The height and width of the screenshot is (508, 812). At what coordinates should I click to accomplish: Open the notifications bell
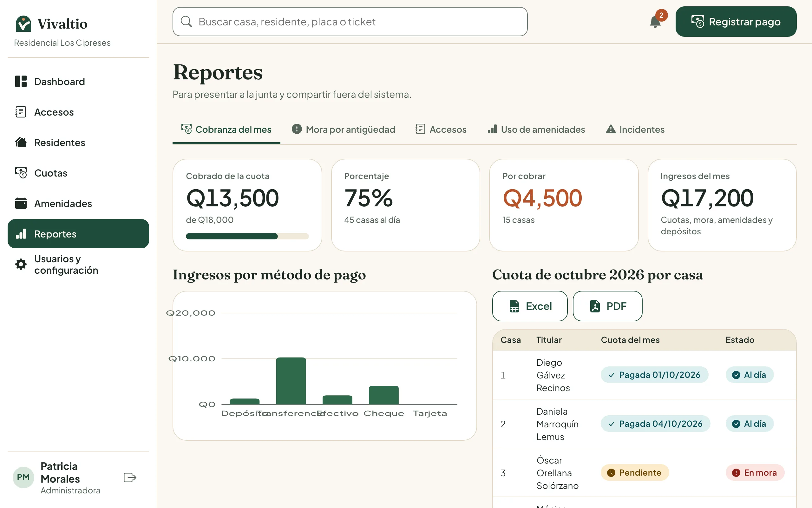point(655,22)
